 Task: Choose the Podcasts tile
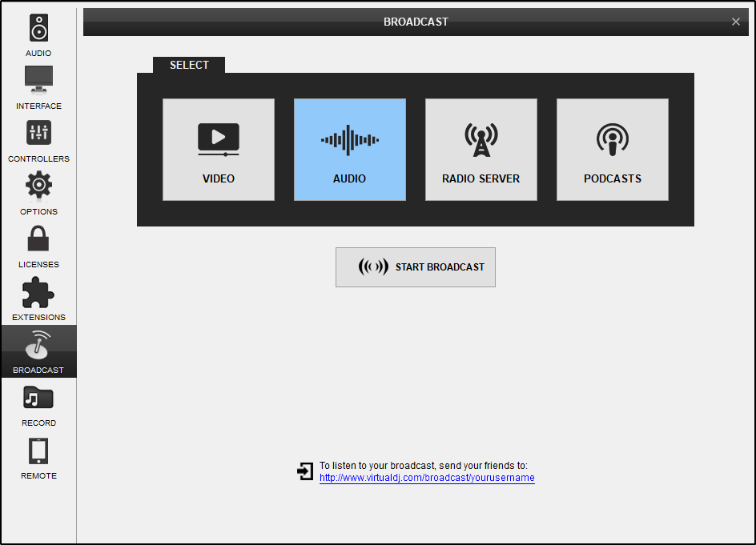coord(613,150)
